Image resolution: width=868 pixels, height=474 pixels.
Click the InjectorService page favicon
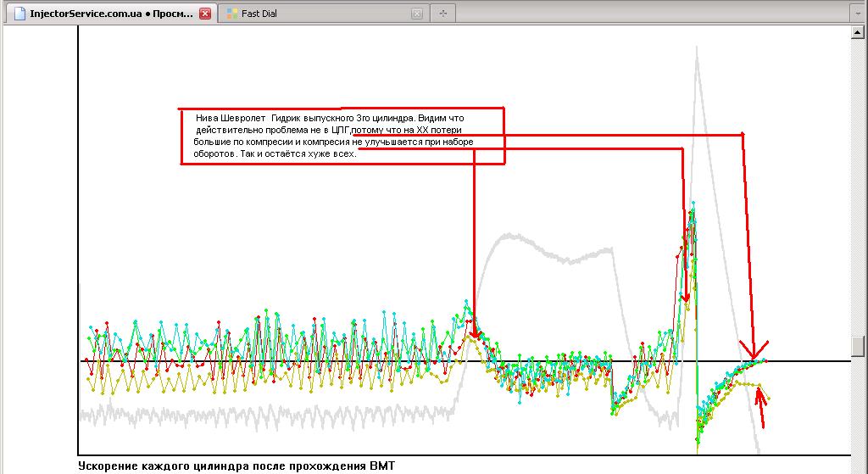(20, 14)
